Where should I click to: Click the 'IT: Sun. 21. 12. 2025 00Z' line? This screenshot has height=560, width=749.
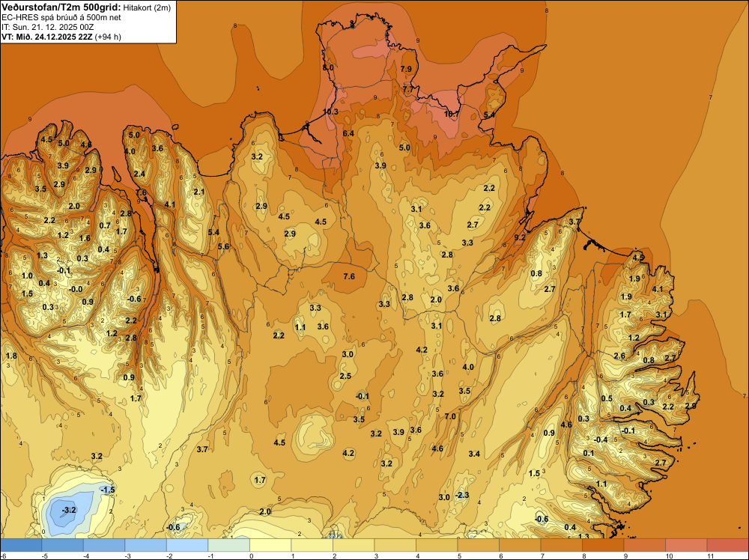[49, 27]
